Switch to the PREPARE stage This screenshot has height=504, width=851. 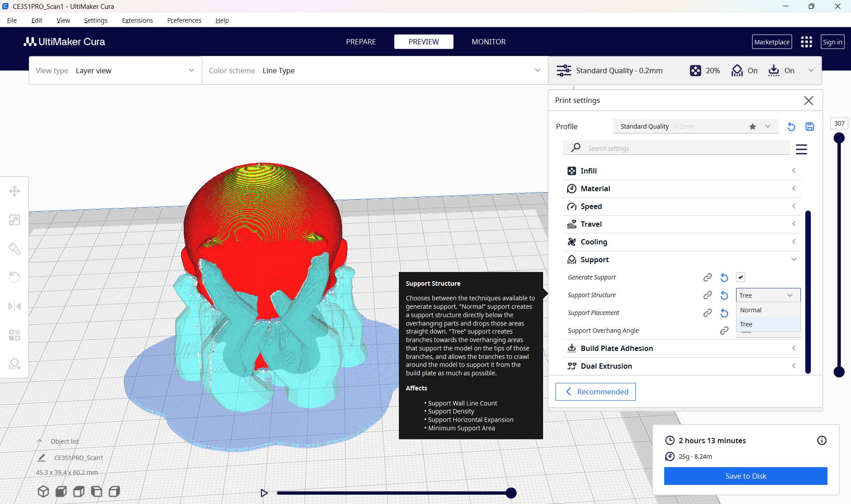361,42
